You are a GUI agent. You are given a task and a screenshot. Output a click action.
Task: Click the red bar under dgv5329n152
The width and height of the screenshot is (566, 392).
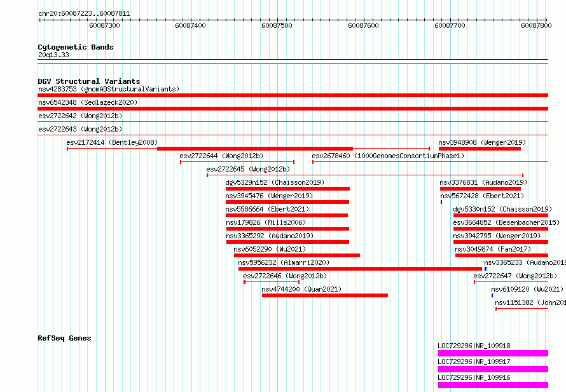click(x=287, y=189)
